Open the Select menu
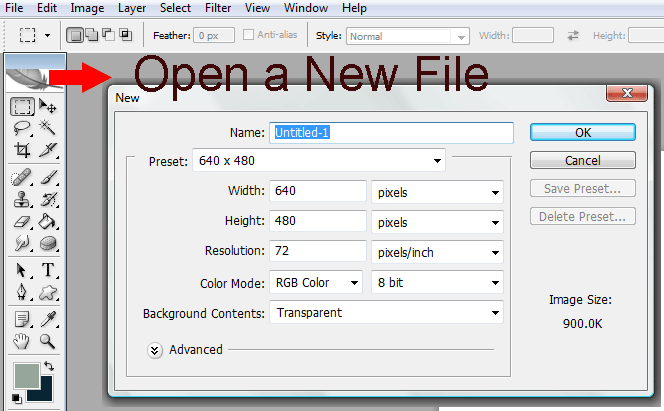The image size is (664, 411). 175,8
